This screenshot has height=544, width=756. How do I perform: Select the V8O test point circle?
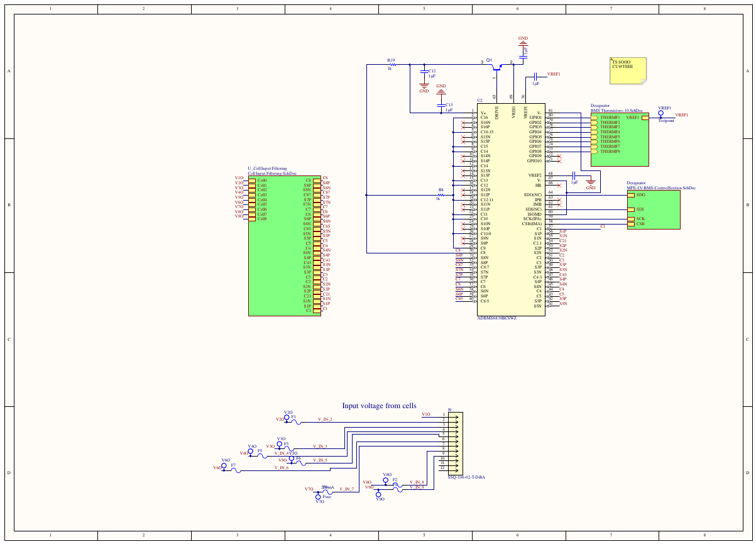[386, 480]
